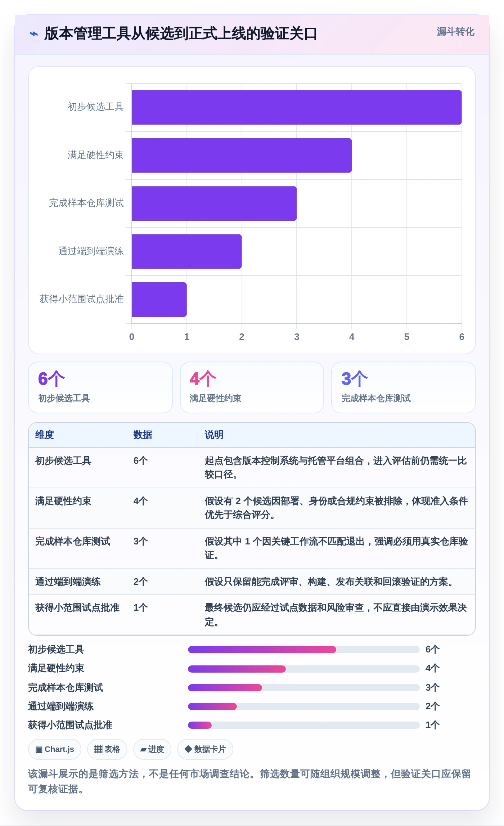Select the 通过端到端演练 table row name
Screen dimensions: 504x826
[68, 582]
